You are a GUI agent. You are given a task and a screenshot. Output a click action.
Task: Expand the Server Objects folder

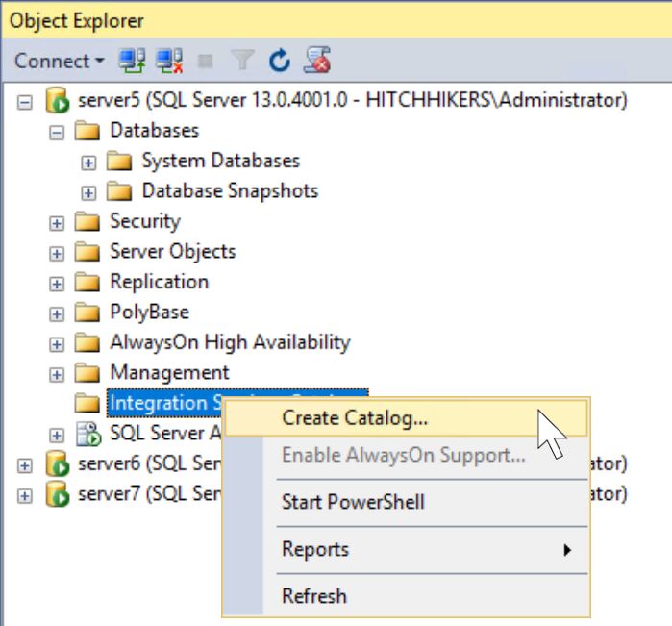pyautogui.click(x=57, y=254)
